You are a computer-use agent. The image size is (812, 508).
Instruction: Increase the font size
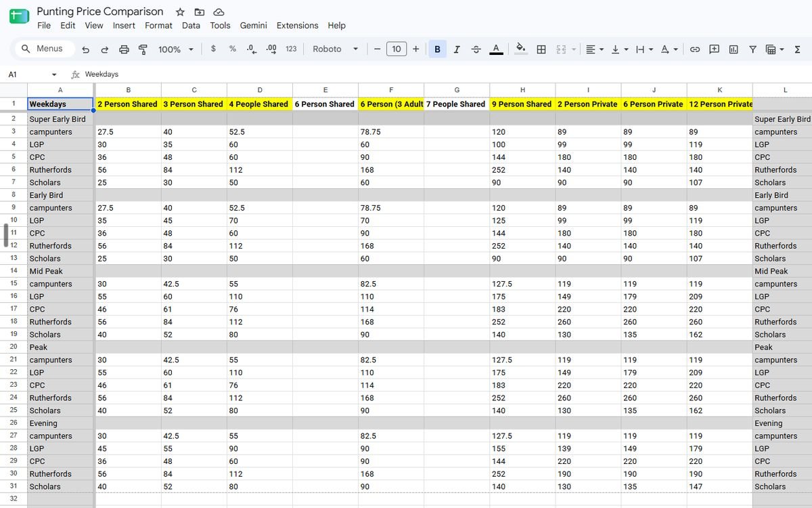pos(415,49)
